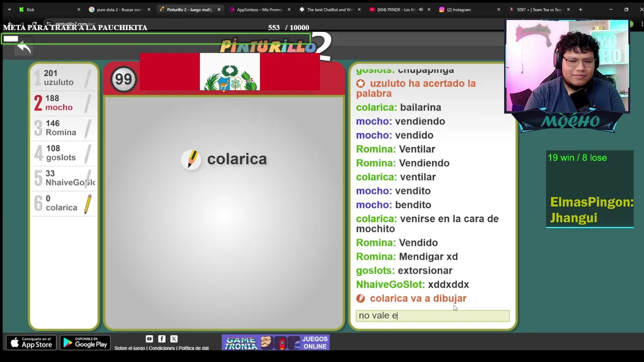This screenshot has width=644, height=362.
Task: Click the Gametronia Juegos Online banner
Action: tap(276, 342)
